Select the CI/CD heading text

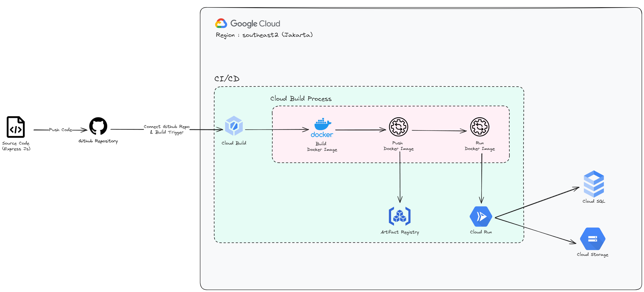(x=227, y=79)
